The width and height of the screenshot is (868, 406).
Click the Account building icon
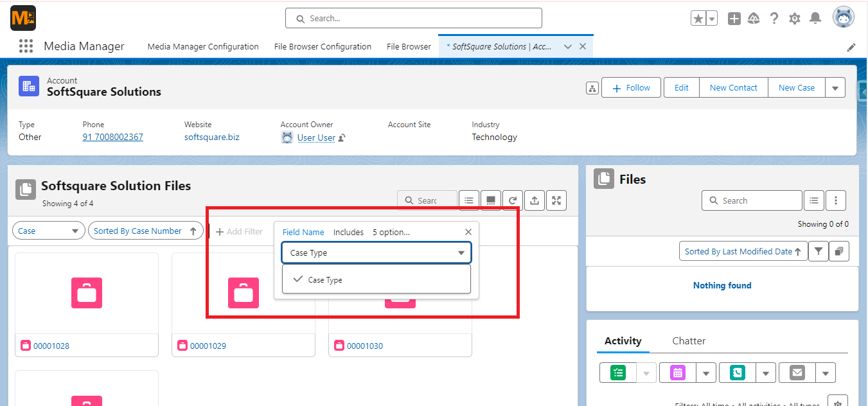28,86
